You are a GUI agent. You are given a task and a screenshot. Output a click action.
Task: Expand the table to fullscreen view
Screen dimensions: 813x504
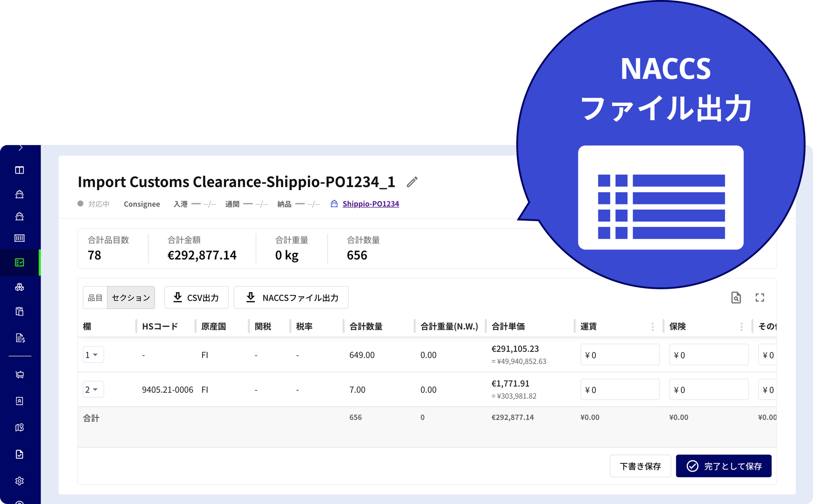[760, 298]
